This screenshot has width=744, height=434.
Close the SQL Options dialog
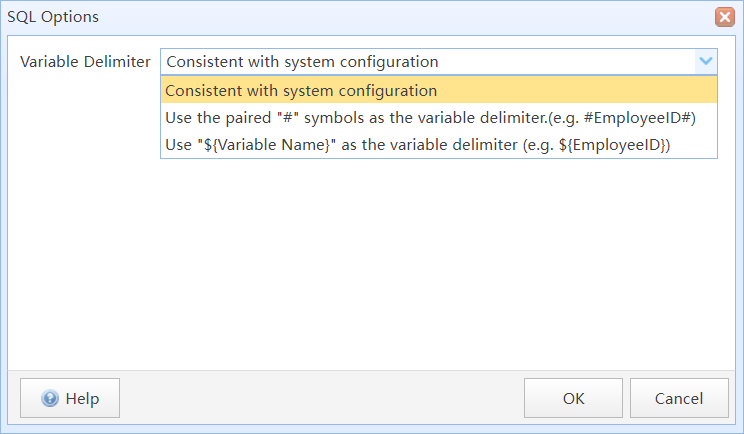click(x=725, y=17)
